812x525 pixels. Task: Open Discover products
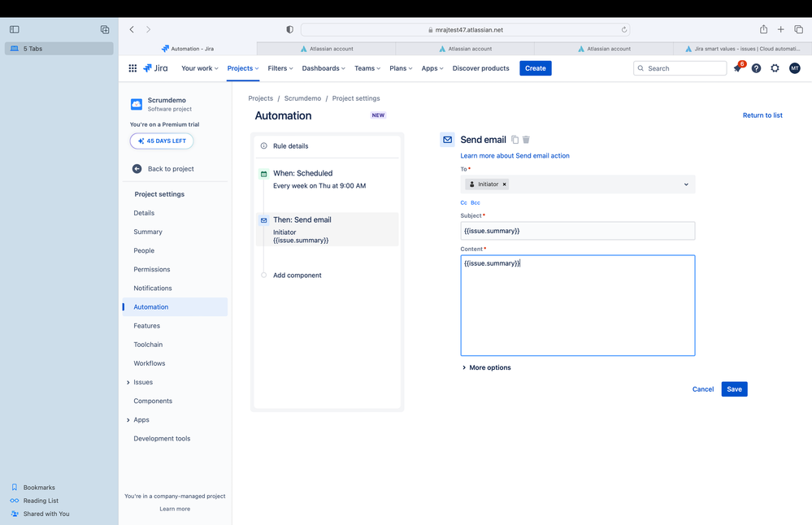[480, 68]
